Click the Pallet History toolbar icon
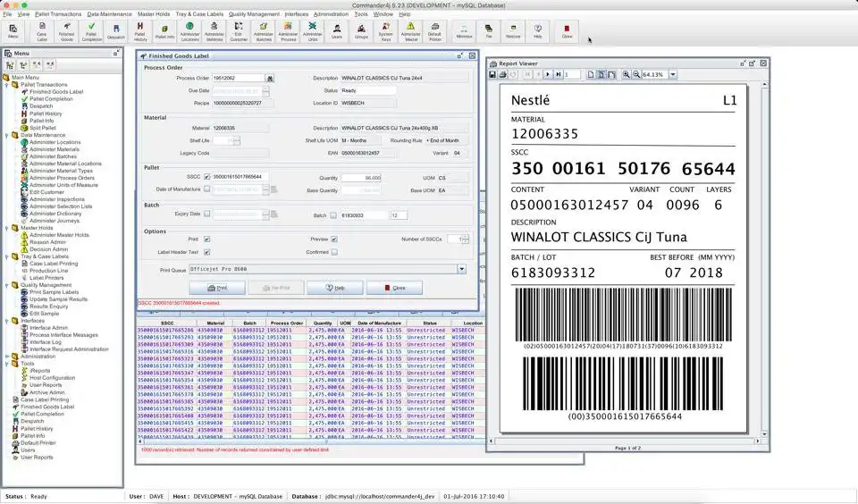Viewport: 858px width, 504px height. click(x=140, y=32)
